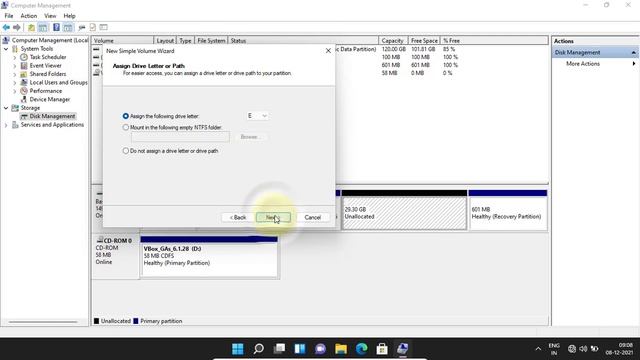The width and height of the screenshot is (640, 360).
Task: Show hidden icons in system tray
Action: (538, 349)
